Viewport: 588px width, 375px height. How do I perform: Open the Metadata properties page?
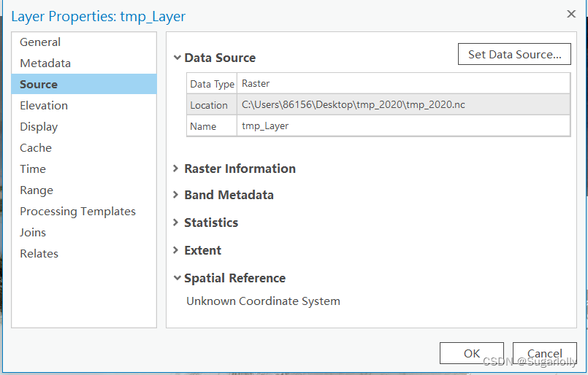84,63
